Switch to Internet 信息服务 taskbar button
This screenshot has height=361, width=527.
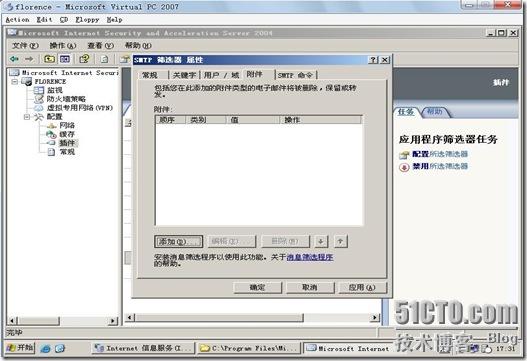[144, 348]
